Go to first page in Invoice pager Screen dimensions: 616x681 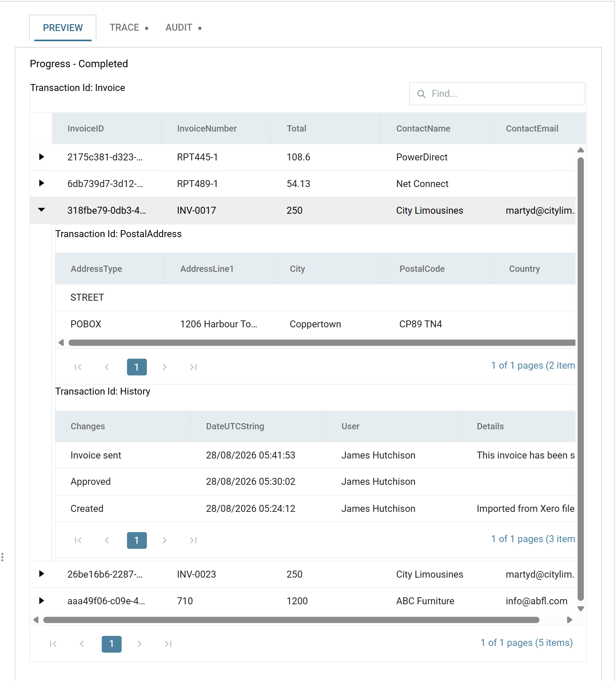click(x=53, y=644)
